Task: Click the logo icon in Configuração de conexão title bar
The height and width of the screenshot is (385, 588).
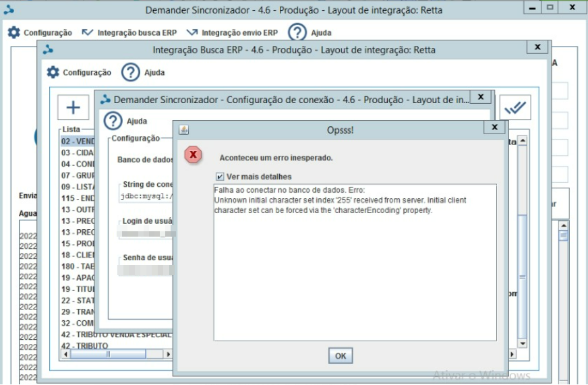Action: pos(105,99)
